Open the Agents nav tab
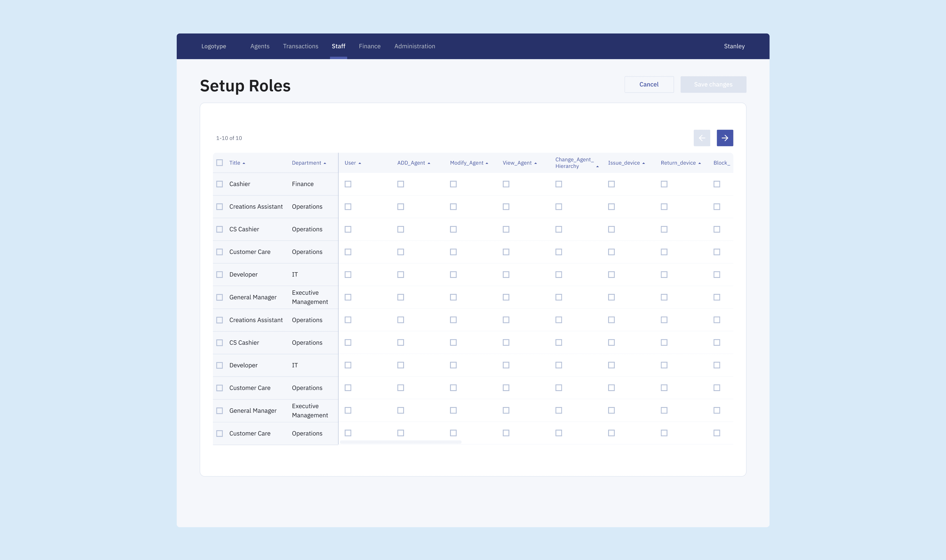Viewport: 946px width, 560px height. 260,46
